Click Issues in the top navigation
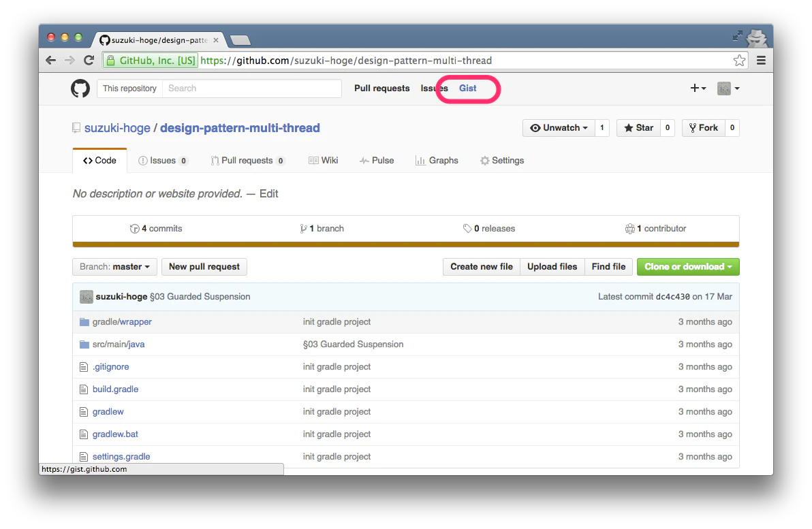 tap(434, 89)
